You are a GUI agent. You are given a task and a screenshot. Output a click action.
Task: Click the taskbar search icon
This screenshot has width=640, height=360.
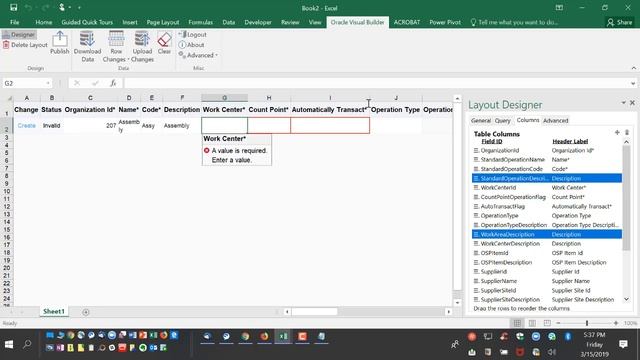[x=27, y=344]
